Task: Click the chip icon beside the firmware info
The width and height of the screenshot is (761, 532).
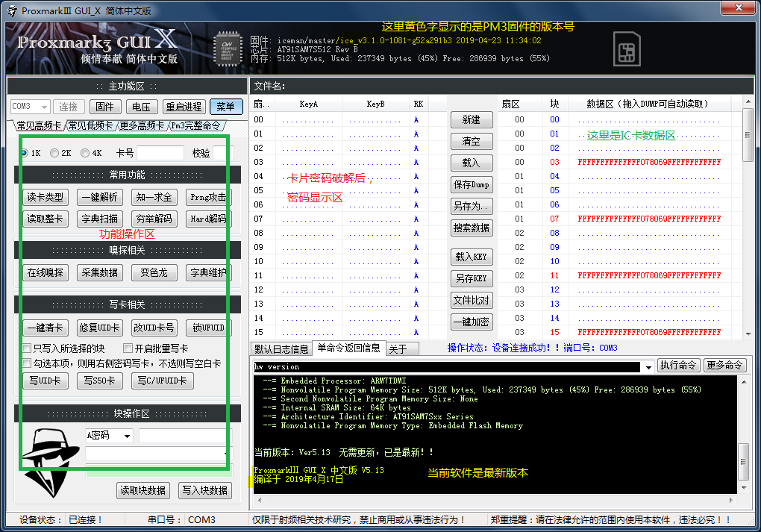Action: pos(228,48)
